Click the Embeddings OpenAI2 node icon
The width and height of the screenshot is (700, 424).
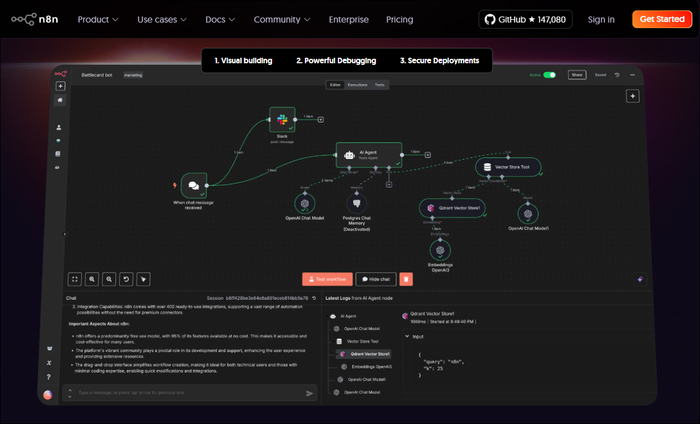[x=440, y=249]
